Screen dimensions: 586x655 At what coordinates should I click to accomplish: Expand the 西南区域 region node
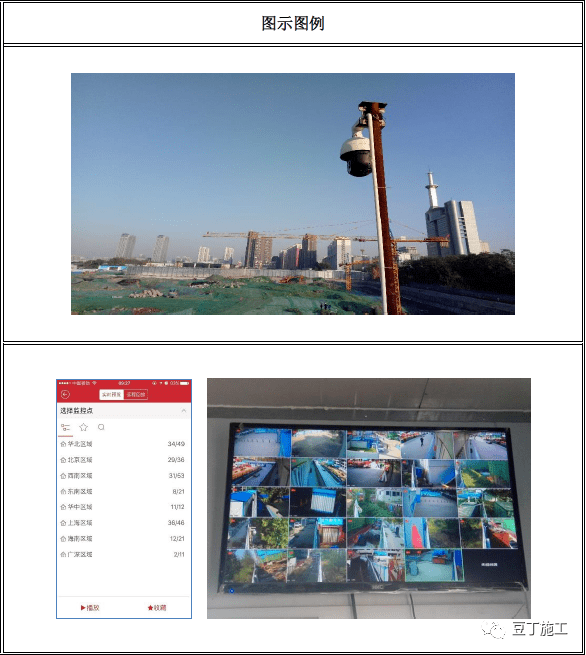(x=122, y=476)
